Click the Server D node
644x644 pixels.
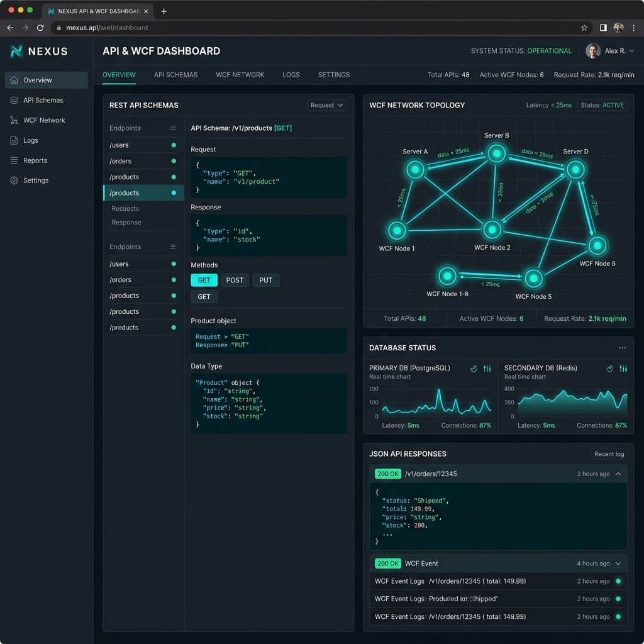click(575, 169)
